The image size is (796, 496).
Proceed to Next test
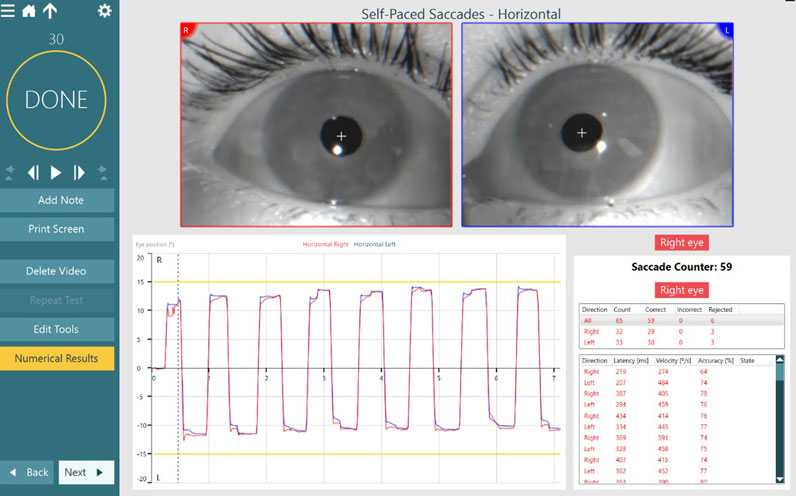tap(85, 472)
